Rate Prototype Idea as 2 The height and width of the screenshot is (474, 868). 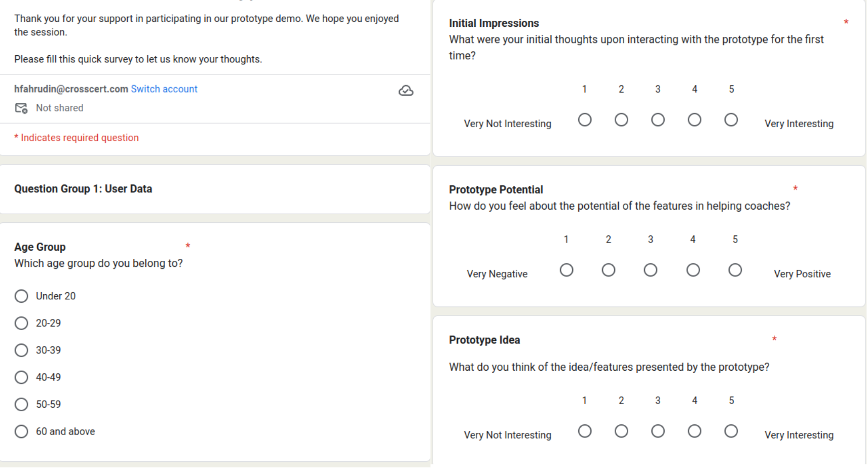[621, 431]
